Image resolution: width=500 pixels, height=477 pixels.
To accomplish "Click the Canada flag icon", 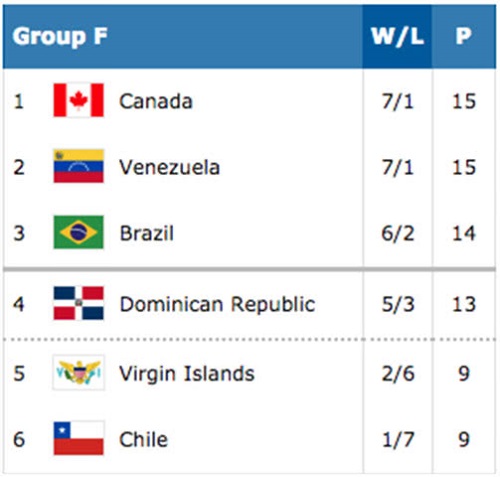I will click(79, 100).
